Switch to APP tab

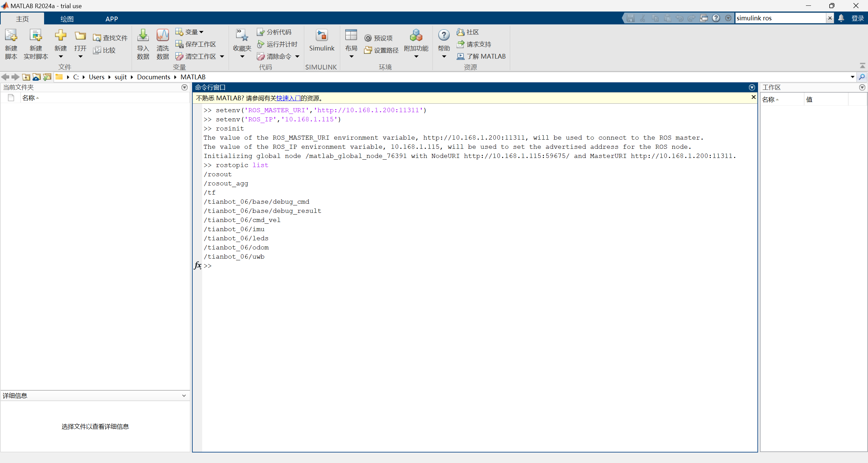coord(112,19)
